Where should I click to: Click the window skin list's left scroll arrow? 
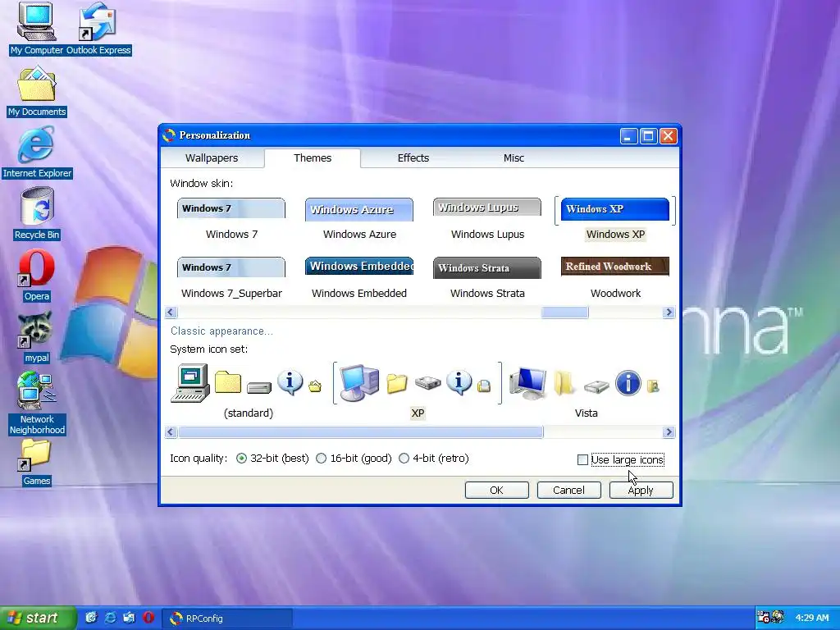[171, 313]
